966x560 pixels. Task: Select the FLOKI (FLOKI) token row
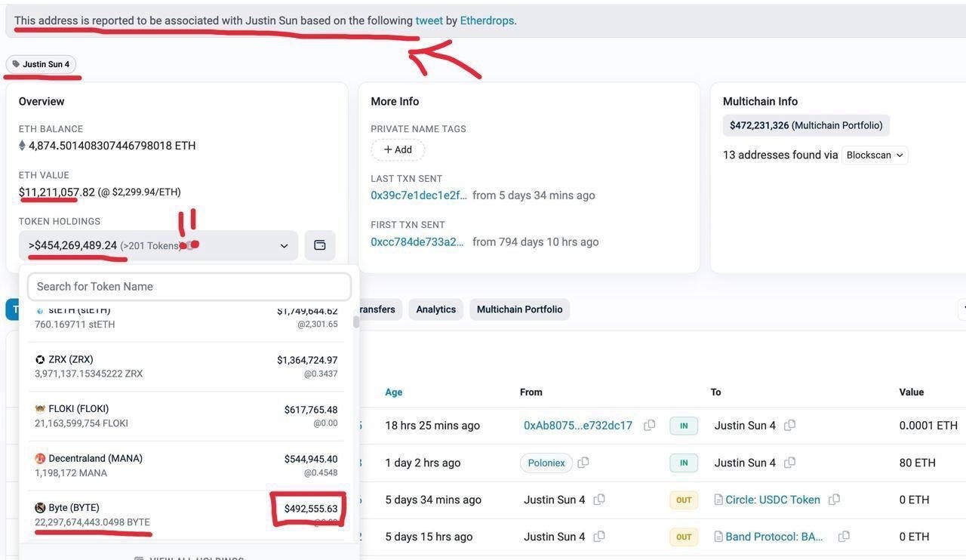tap(186, 416)
